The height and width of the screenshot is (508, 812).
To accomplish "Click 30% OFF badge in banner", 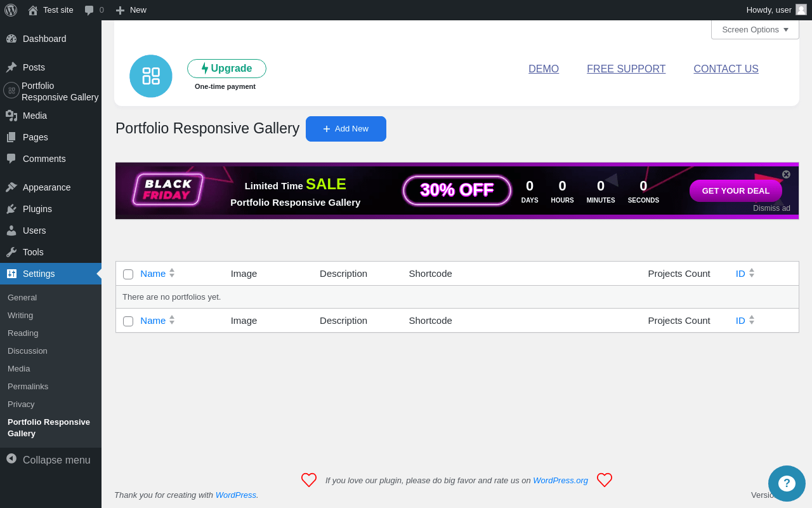I will click(x=457, y=190).
